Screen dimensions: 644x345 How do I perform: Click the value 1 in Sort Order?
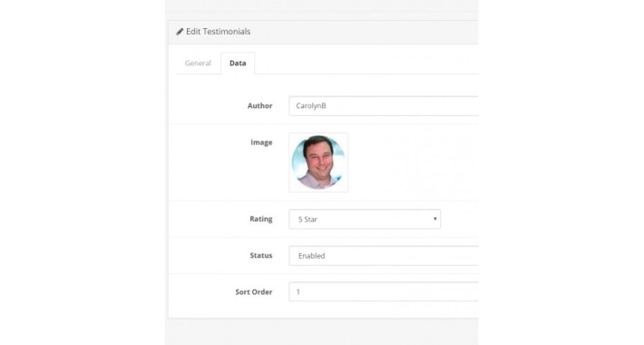point(298,292)
